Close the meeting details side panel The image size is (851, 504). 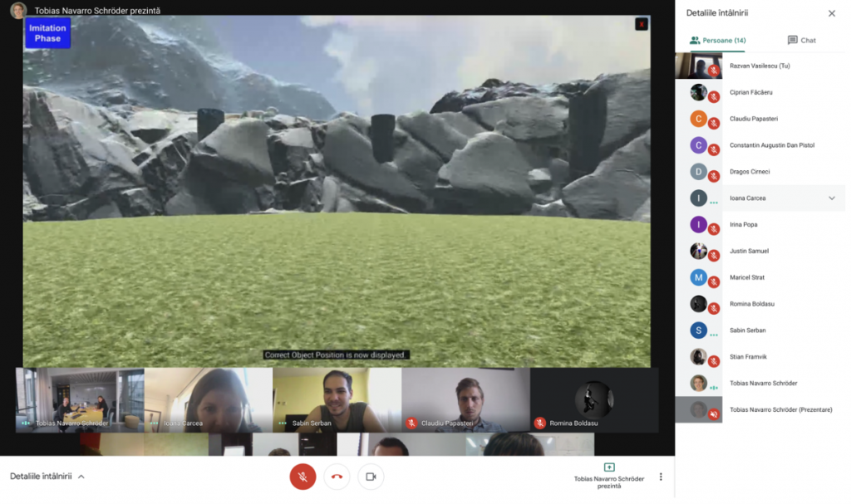coord(831,13)
